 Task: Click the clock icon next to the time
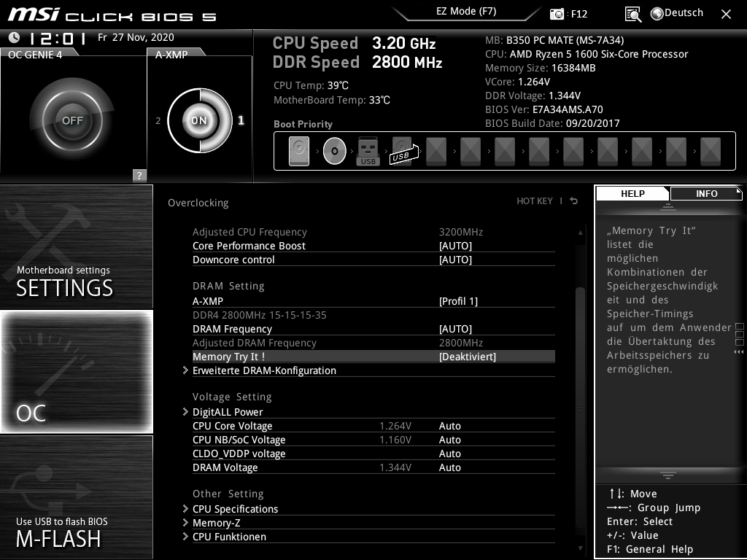point(14,37)
